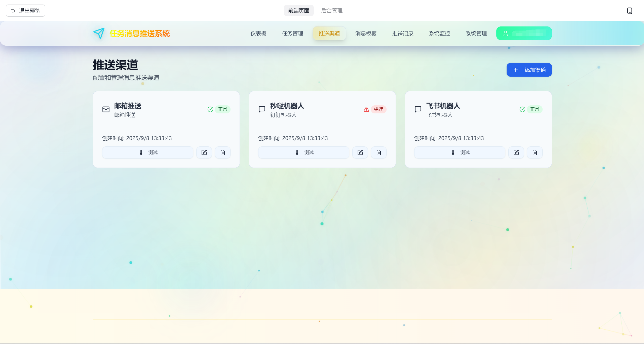Viewport: 644px width, 344px height.
Task: Edit the 邮箱推送 channel
Action: pos(204,152)
